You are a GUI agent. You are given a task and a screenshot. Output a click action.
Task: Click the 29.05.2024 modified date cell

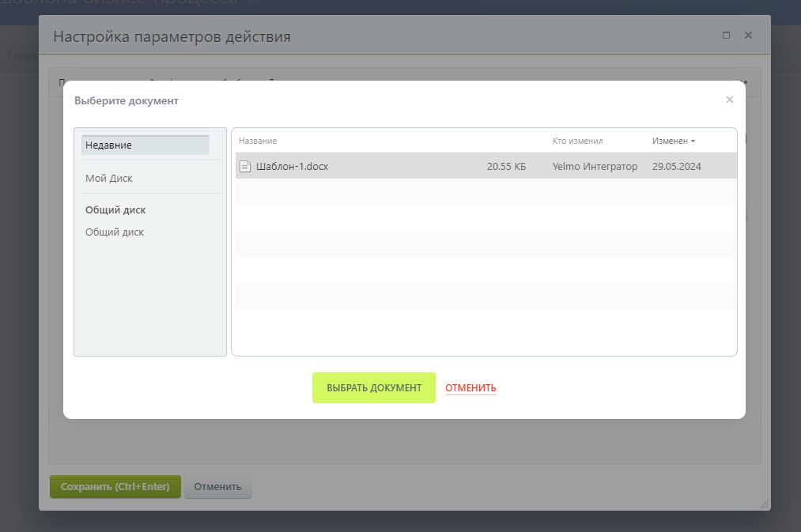(676, 167)
